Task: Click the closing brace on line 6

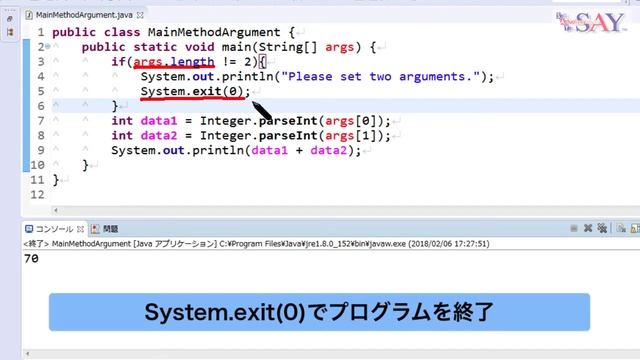Action: 115,106
